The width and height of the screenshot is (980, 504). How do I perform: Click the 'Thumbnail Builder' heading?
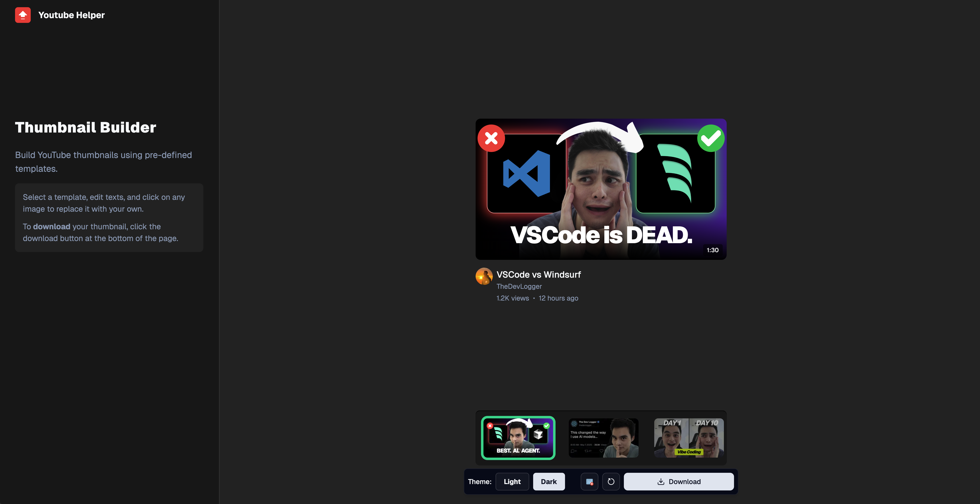click(x=86, y=127)
